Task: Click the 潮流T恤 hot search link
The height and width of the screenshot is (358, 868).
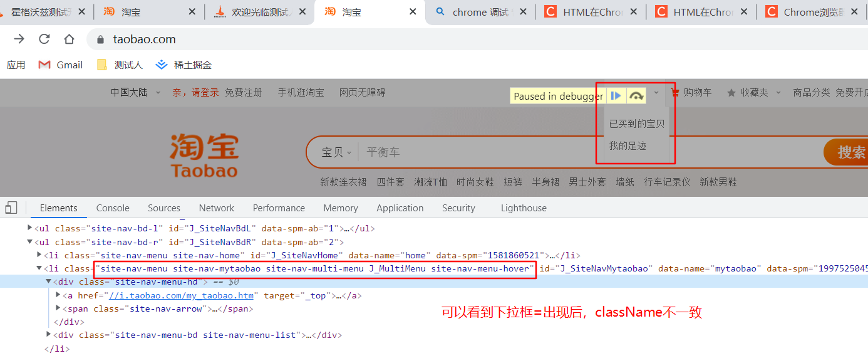Action: tap(431, 182)
